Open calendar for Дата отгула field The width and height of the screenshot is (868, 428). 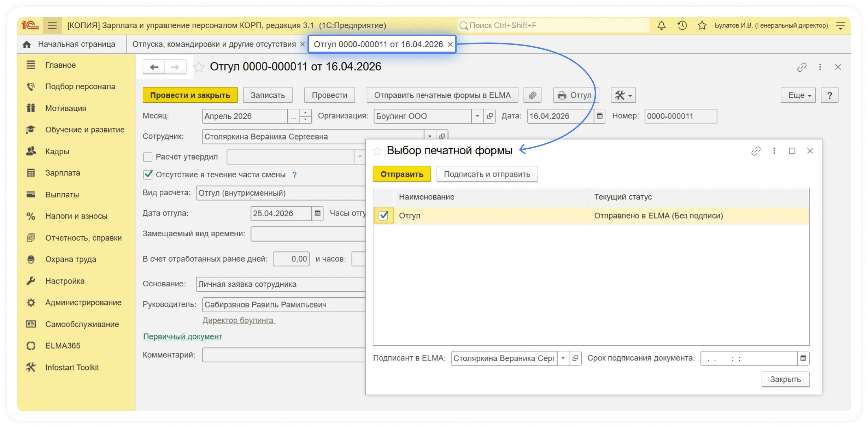tap(317, 213)
